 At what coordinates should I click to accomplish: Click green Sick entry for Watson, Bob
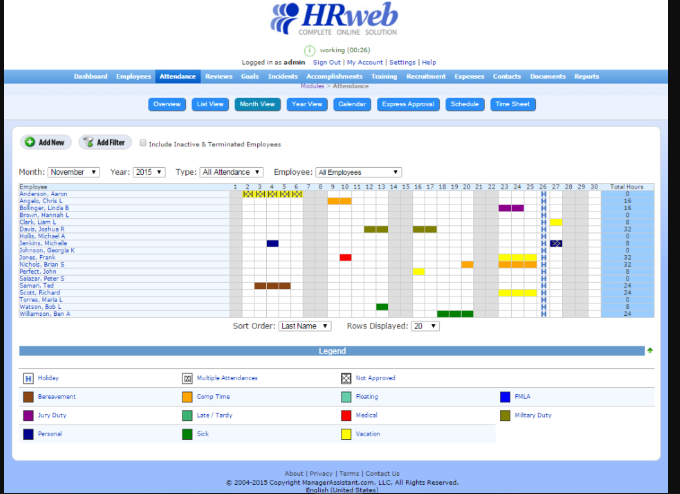[x=382, y=307]
